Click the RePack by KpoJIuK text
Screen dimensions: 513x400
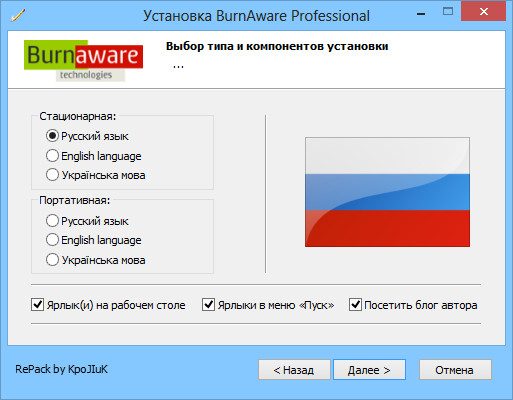[61, 369]
